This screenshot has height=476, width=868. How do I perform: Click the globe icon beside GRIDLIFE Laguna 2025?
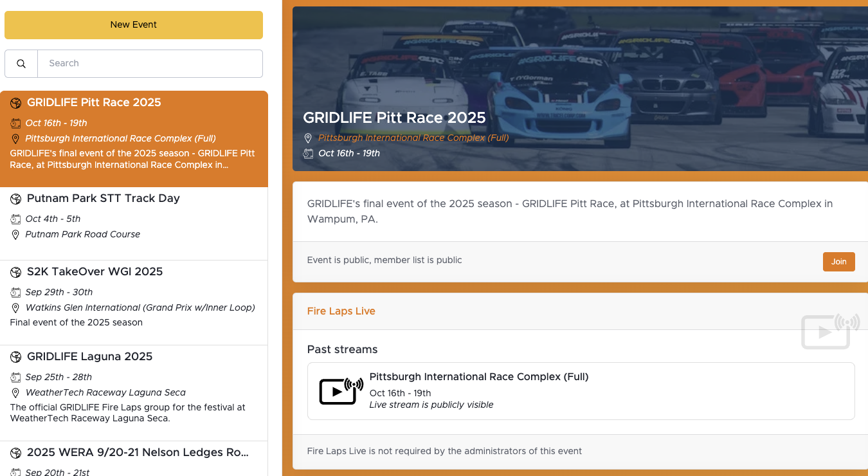point(15,357)
